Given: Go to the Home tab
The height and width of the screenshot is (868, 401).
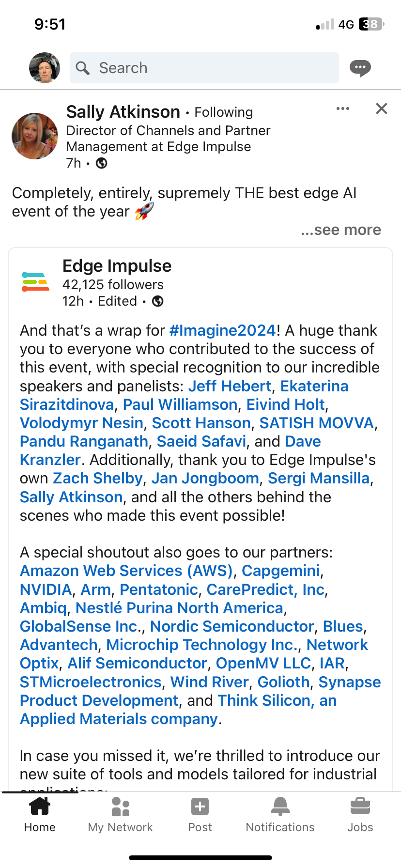Looking at the screenshot, I should click(40, 815).
